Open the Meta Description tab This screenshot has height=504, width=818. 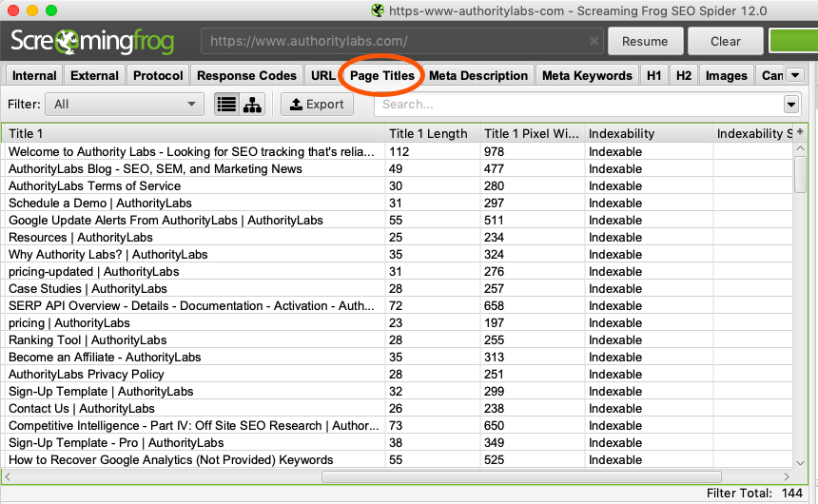[478, 76]
